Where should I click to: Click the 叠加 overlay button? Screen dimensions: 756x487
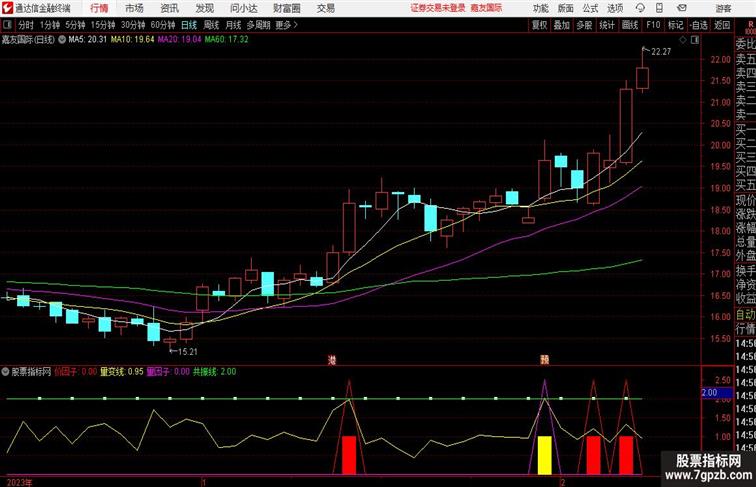562,25
